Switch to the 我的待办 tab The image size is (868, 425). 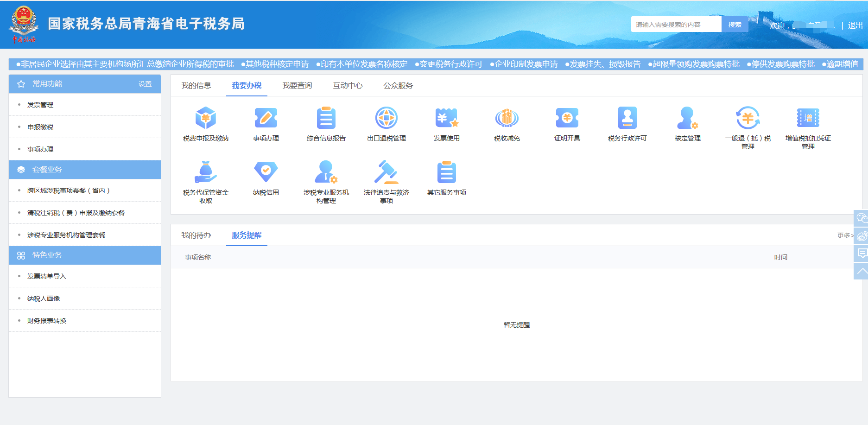pyautogui.click(x=196, y=235)
